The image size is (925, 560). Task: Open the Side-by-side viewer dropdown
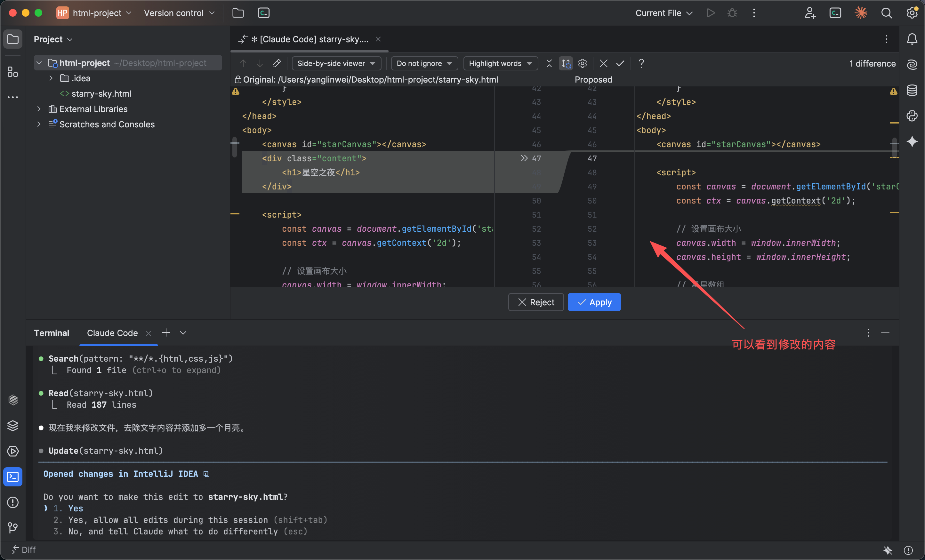tap(336, 63)
